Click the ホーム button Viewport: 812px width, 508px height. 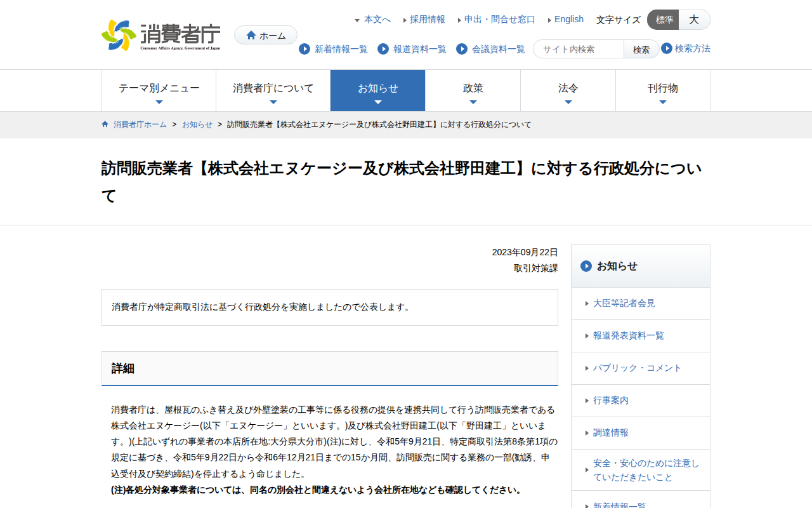pyautogui.click(x=266, y=36)
